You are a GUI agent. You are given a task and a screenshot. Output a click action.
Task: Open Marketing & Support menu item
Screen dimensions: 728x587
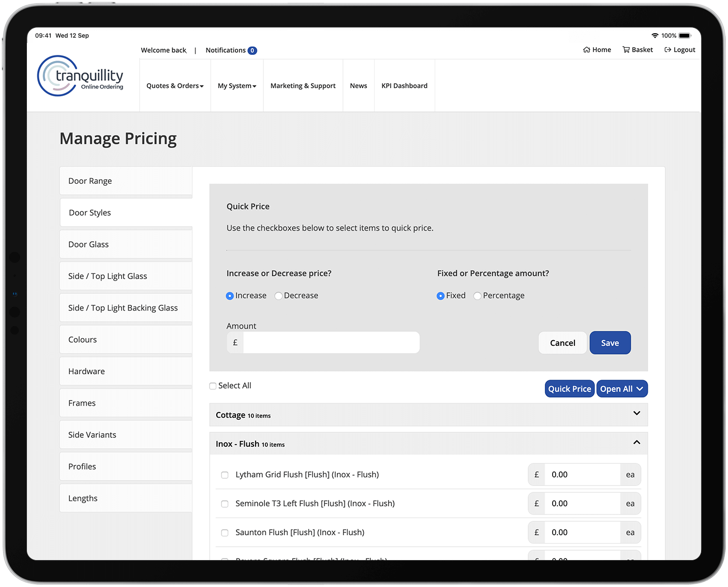click(303, 86)
